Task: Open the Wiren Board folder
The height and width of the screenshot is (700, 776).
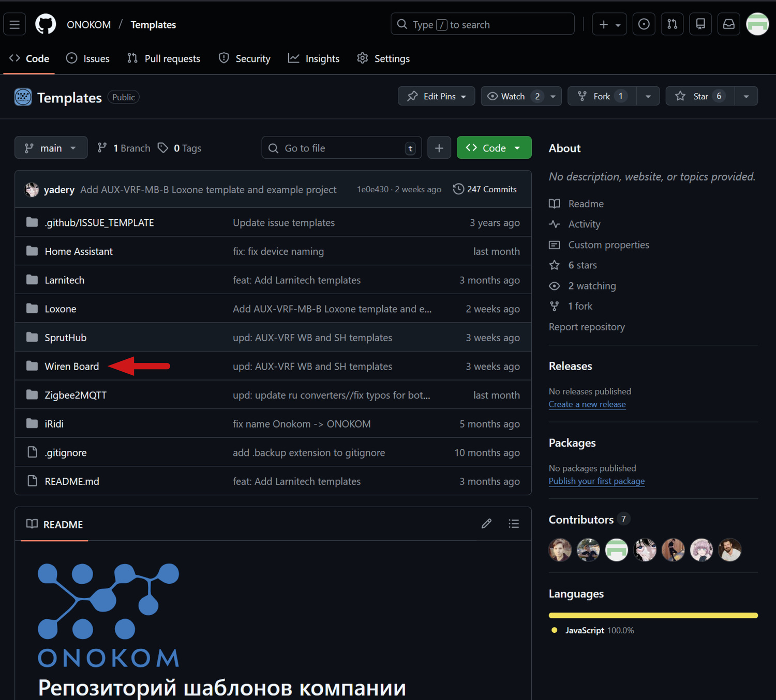Action: pyautogui.click(x=72, y=366)
